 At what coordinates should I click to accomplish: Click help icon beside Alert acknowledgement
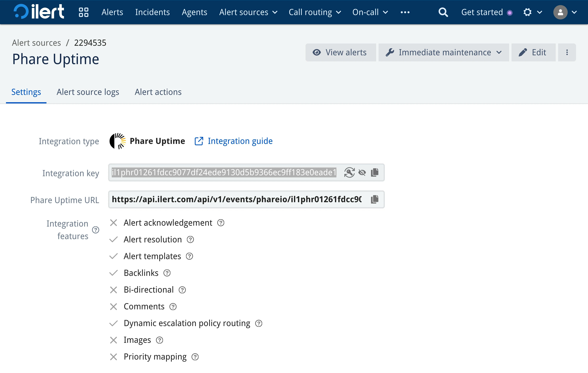click(x=221, y=223)
